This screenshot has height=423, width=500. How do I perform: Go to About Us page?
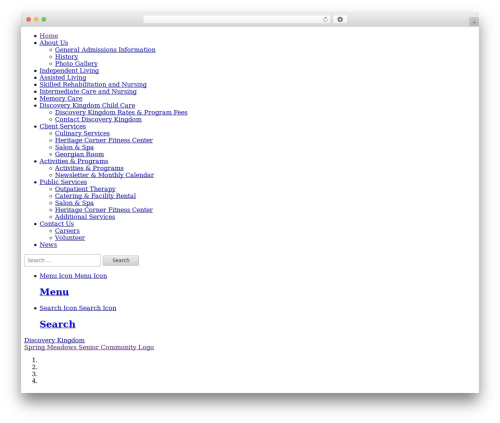54,43
